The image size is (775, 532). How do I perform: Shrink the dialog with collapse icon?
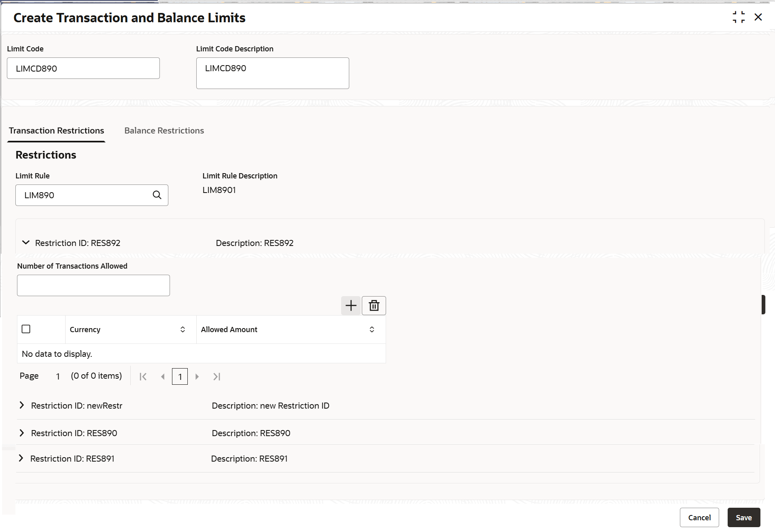[739, 17]
